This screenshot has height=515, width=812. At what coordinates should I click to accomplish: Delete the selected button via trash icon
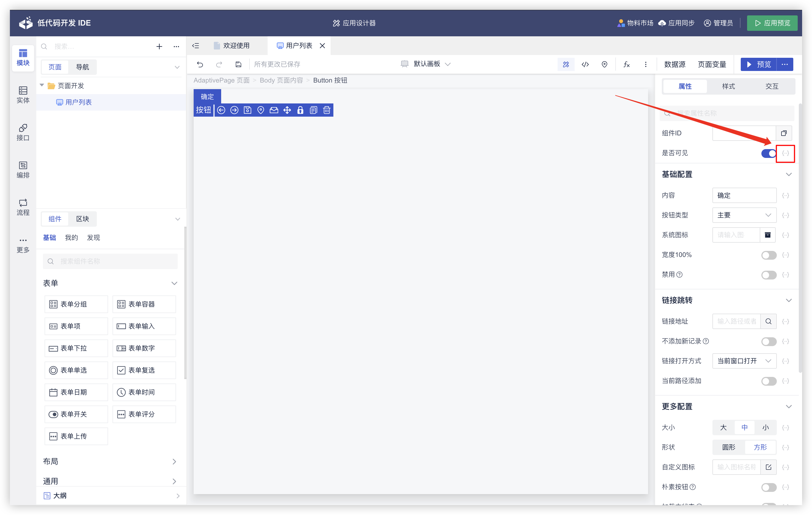327,110
